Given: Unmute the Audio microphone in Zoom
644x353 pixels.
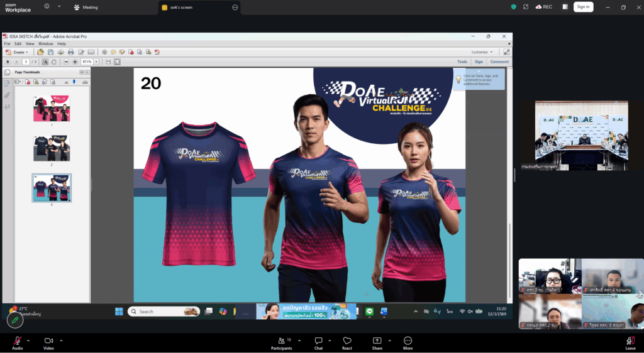Looking at the screenshot, I should click(17, 342).
